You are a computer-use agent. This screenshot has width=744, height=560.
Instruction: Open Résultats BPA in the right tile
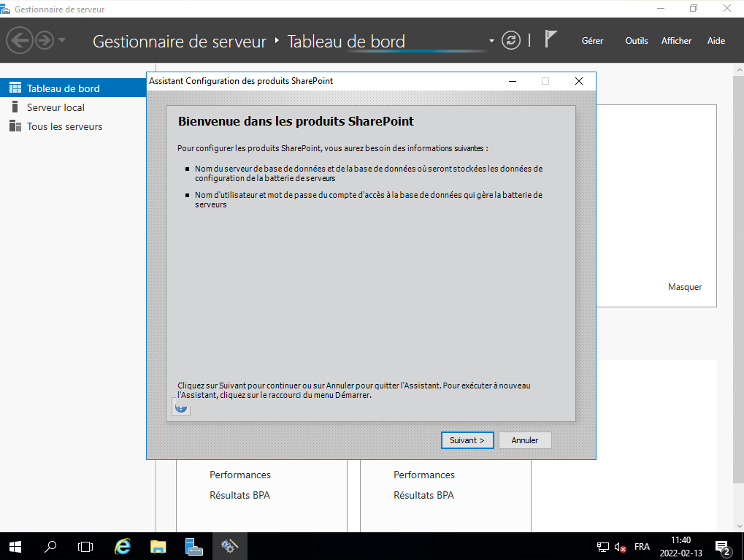point(423,495)
